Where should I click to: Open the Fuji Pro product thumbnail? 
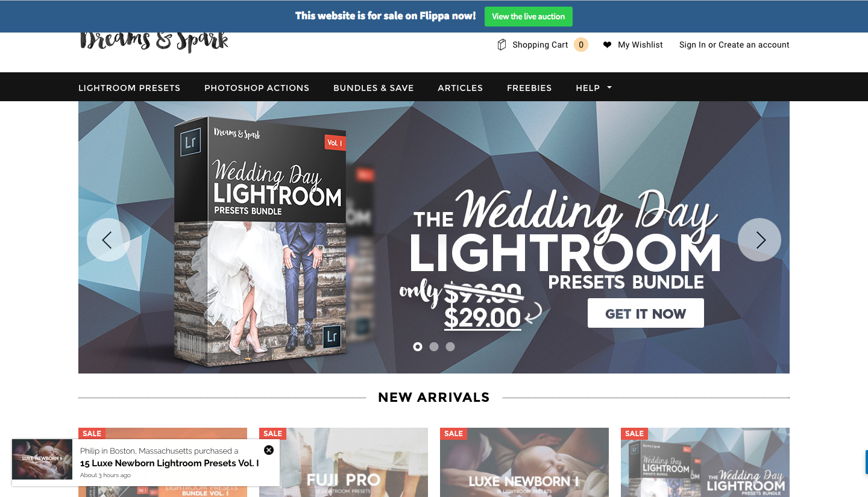pyautogui.click(x=344, y=462)
